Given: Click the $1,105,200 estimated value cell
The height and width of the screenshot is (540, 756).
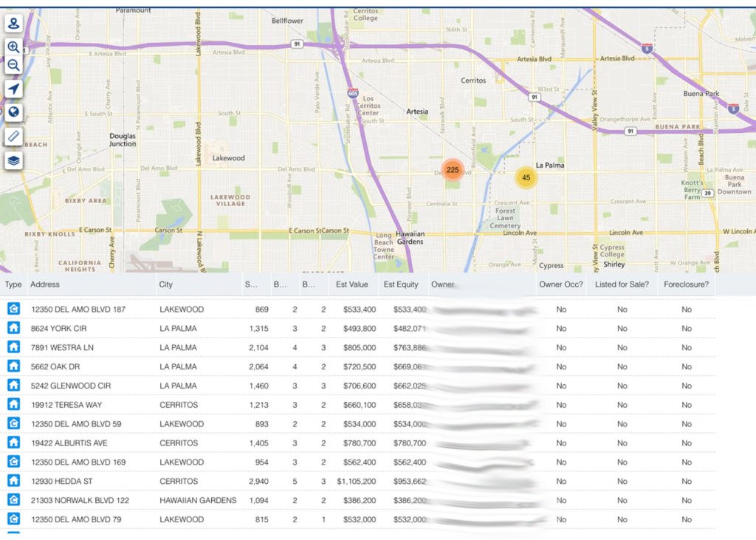Looking at the screenshot, I should point(357,481).
